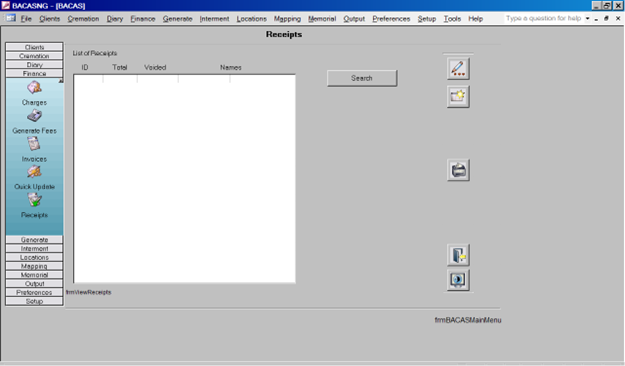Click the printer icon button
This screenshot has height=366, width=625.
[x=458, y=170]
